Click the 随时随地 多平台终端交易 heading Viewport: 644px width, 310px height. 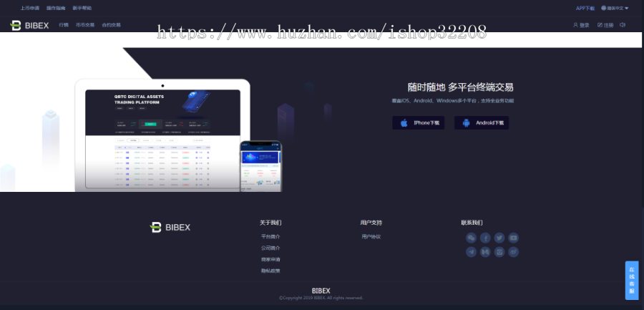tap(460, 87)
